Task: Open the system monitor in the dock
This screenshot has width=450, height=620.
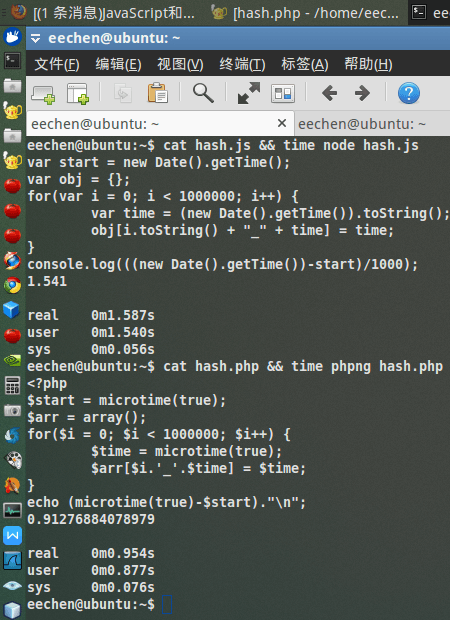Action: coord(12,510)
